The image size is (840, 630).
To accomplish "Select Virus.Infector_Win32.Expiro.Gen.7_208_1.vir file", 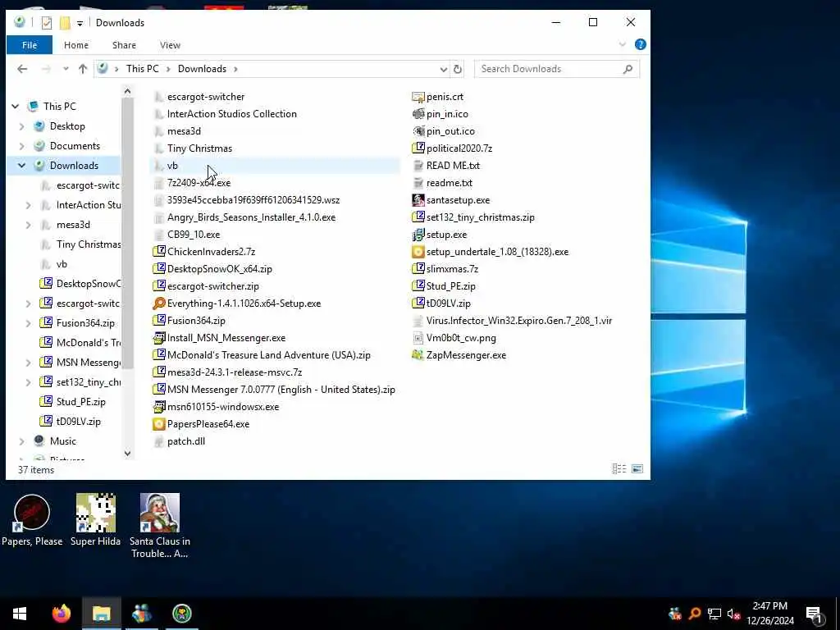I will coord(518,321).
